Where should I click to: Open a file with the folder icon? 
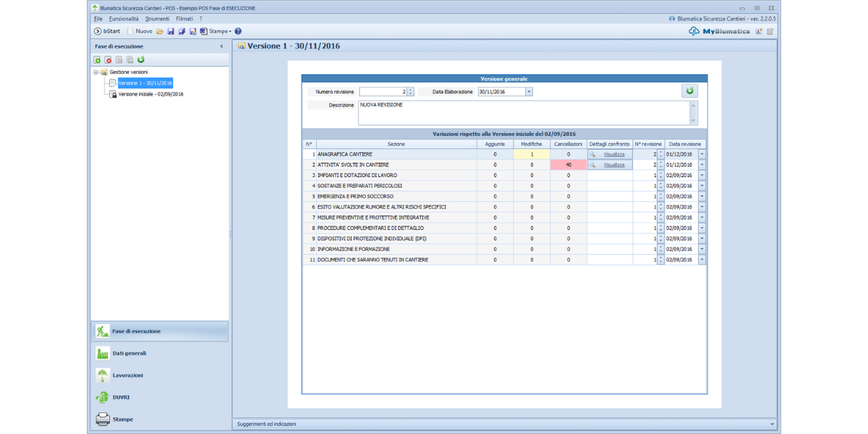(x=160, y=31)
